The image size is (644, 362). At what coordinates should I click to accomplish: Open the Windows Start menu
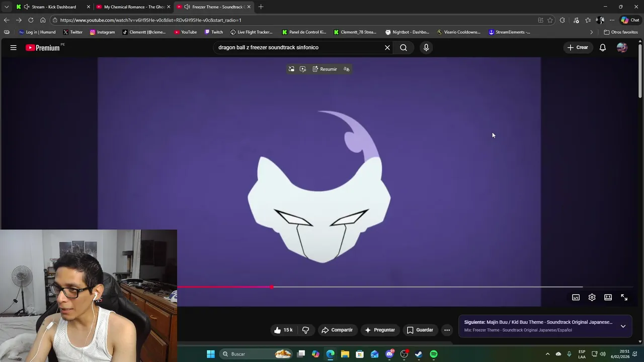(211, 354)
